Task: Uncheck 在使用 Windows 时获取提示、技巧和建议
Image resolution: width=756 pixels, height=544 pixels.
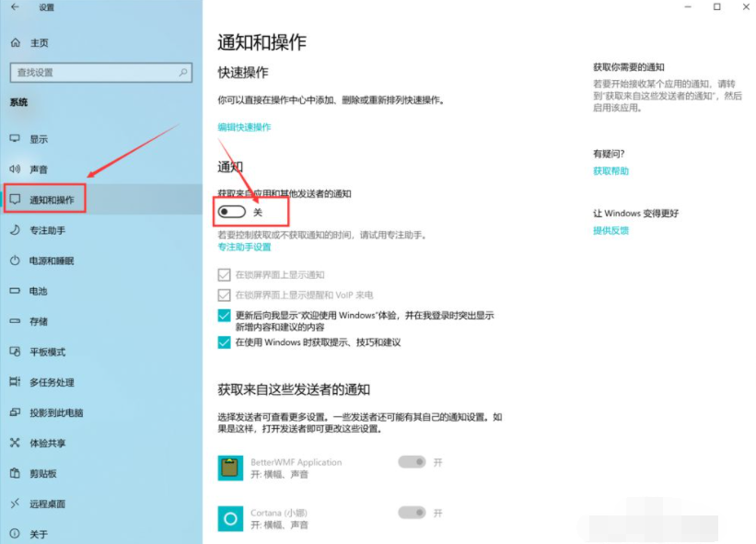Action: tap(226, 342)
